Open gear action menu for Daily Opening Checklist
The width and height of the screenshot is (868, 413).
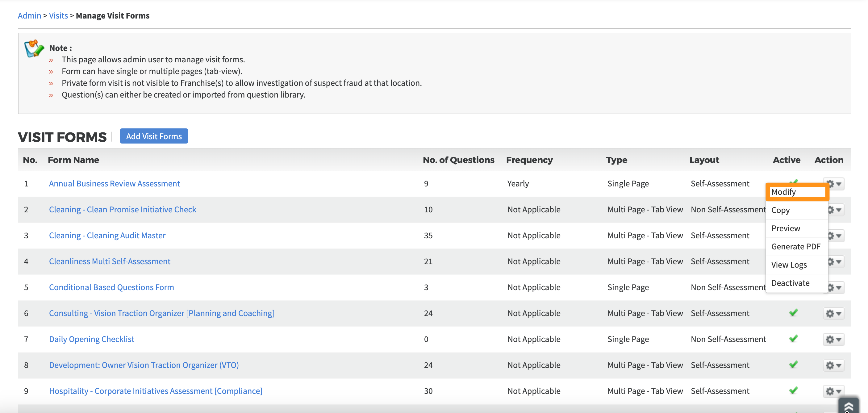coord(834,339)
